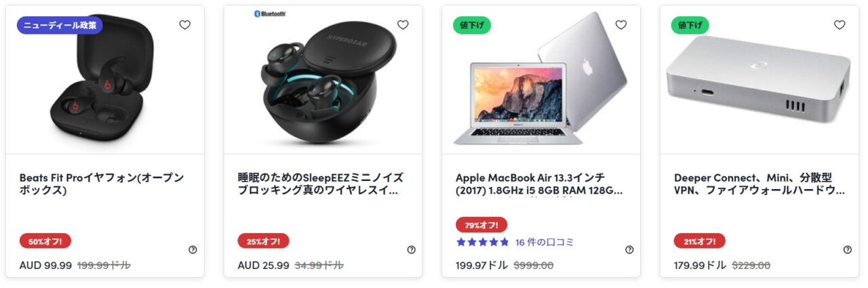Open Beats Fit Proイヤフォン title link
Viewport: 868px width, 288px height.
(102, 184)
